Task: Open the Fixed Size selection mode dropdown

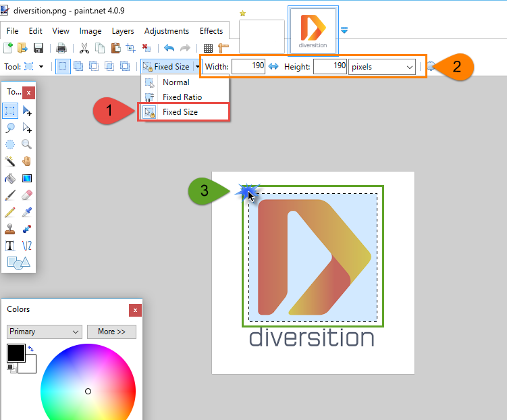Action: point(197,67)
